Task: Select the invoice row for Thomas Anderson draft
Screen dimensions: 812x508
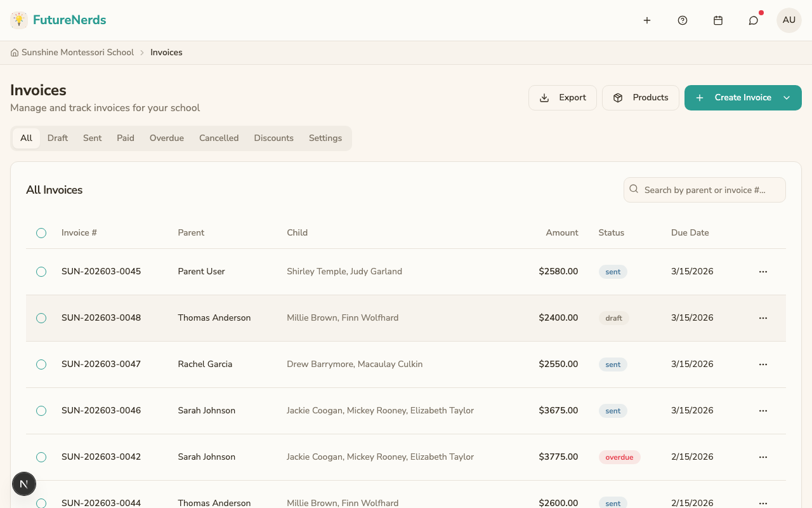Action: point(41,317)
